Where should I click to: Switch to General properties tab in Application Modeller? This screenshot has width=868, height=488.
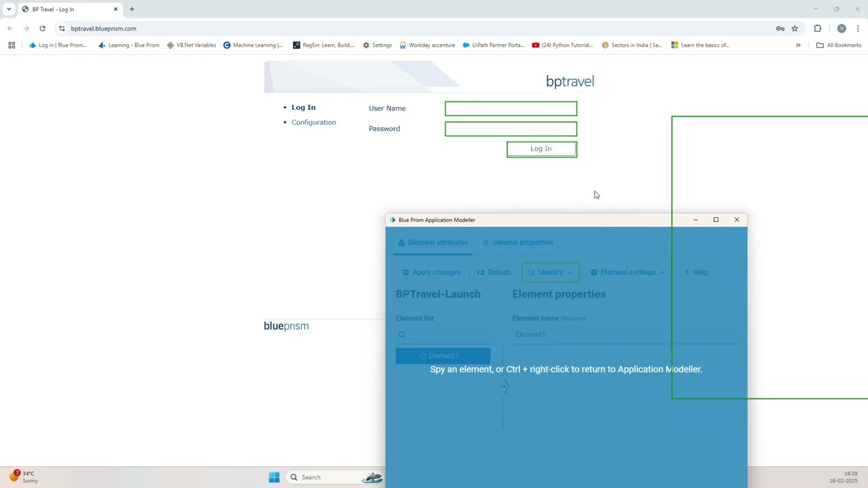point(517,243)
